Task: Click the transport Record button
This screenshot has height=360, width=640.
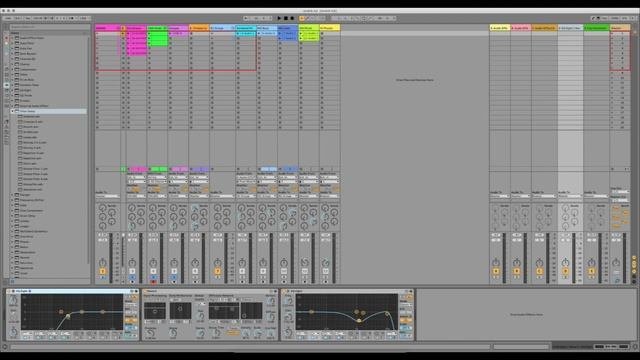Action: tap(292, 18)
